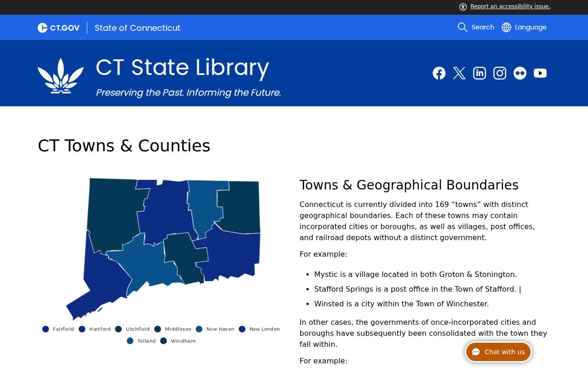Open the LinkedIn social icon

[x=480, y=73]
